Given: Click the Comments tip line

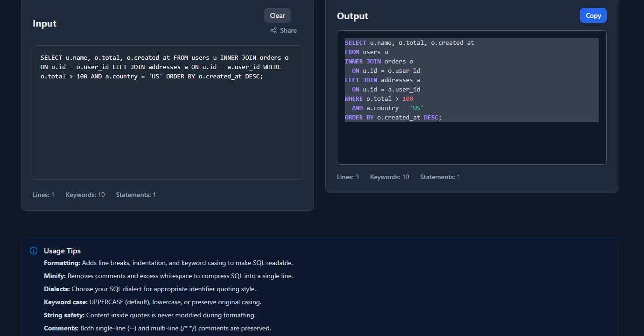Looking at the screenshot, I should coord(157,328).
